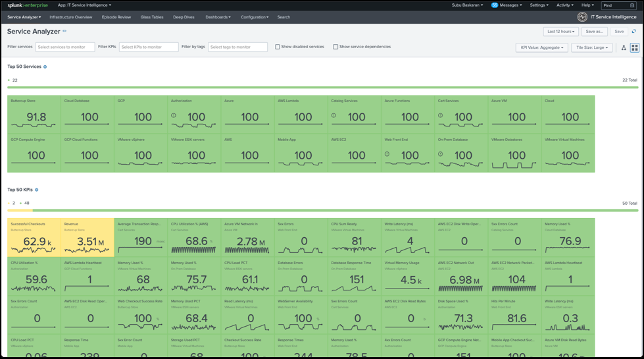The width and height of the screenshot is (644, 359).
Task: Click the search icon in Find box
Action: tap(632, 5)
